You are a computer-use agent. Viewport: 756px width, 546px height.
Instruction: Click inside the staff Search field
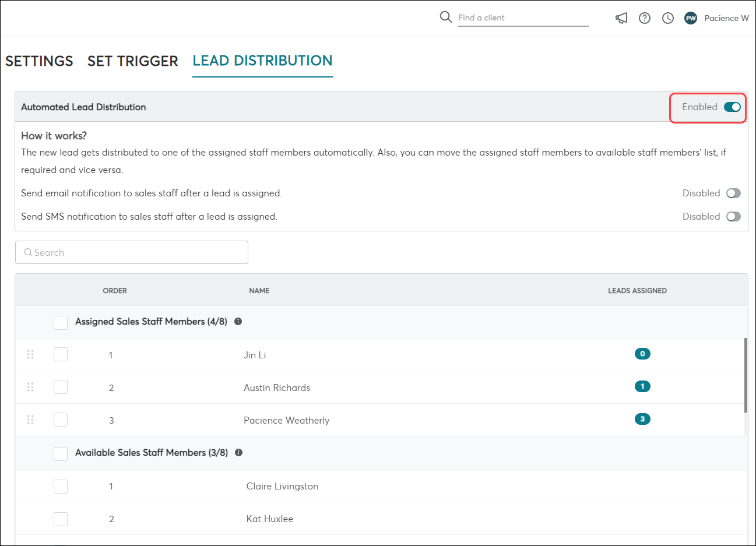[131, 252]
